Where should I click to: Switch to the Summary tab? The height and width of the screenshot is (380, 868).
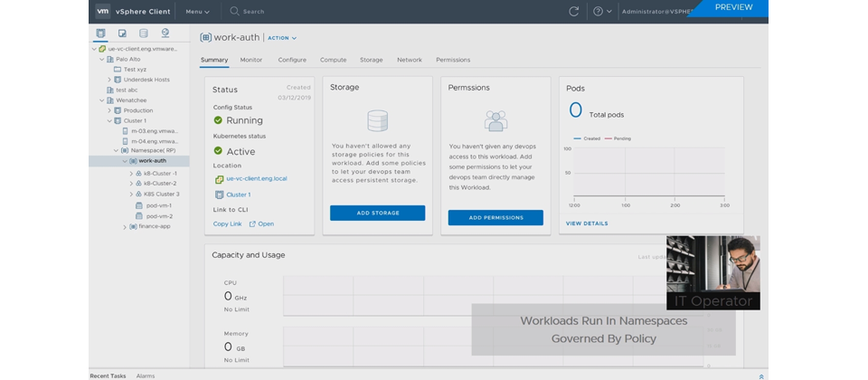pos(214,60)
